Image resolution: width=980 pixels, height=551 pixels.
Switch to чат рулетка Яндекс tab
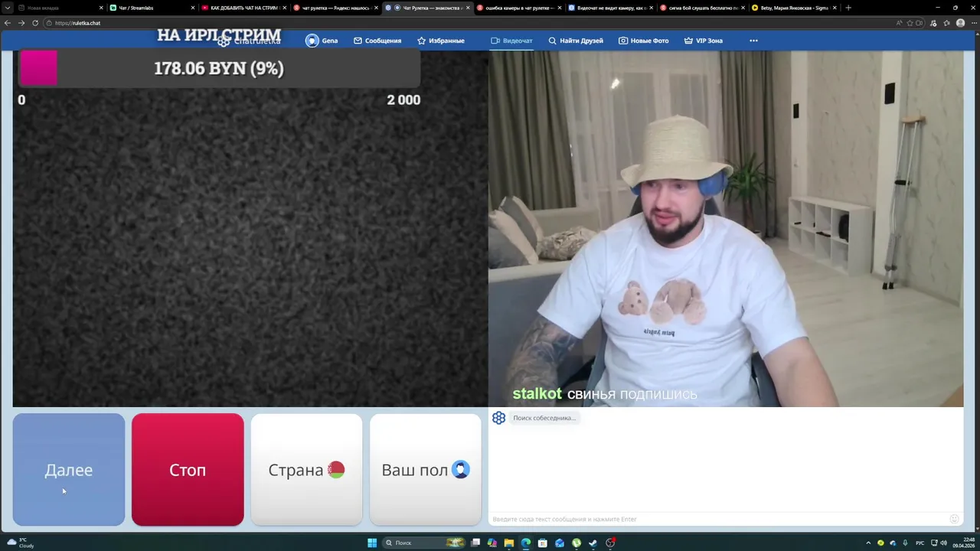[336, 8]
